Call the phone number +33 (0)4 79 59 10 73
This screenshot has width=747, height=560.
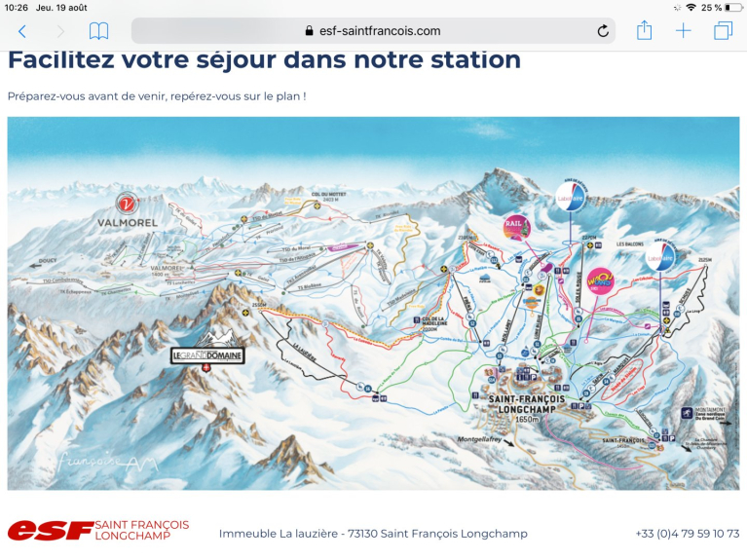tap(687, 534)
